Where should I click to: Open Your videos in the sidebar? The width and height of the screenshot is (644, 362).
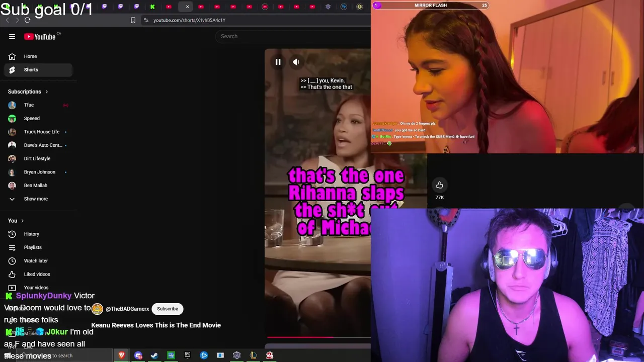[x=38, y=288]
